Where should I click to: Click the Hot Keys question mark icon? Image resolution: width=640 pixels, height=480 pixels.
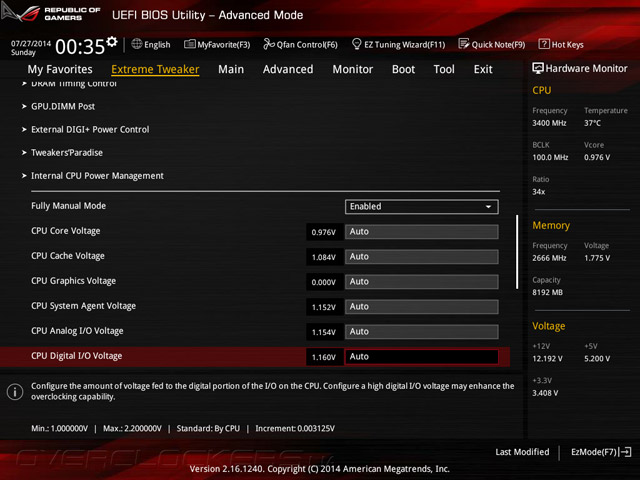(x=544, y=44)
